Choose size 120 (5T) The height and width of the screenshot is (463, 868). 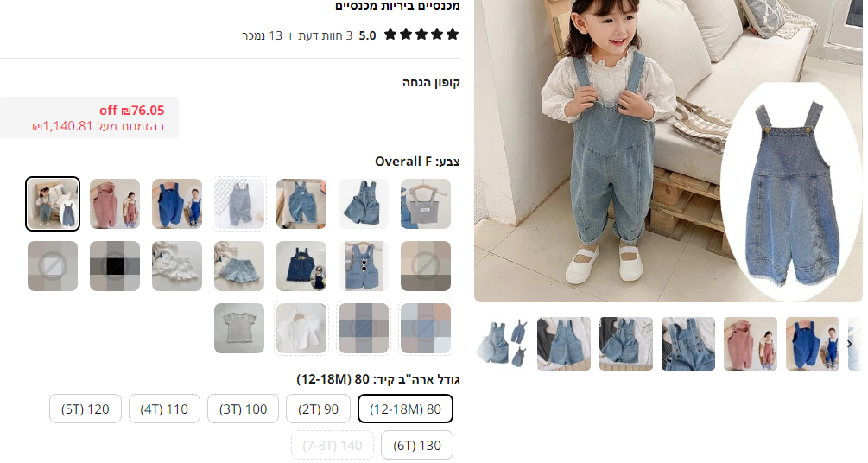[x=86, y=409]
